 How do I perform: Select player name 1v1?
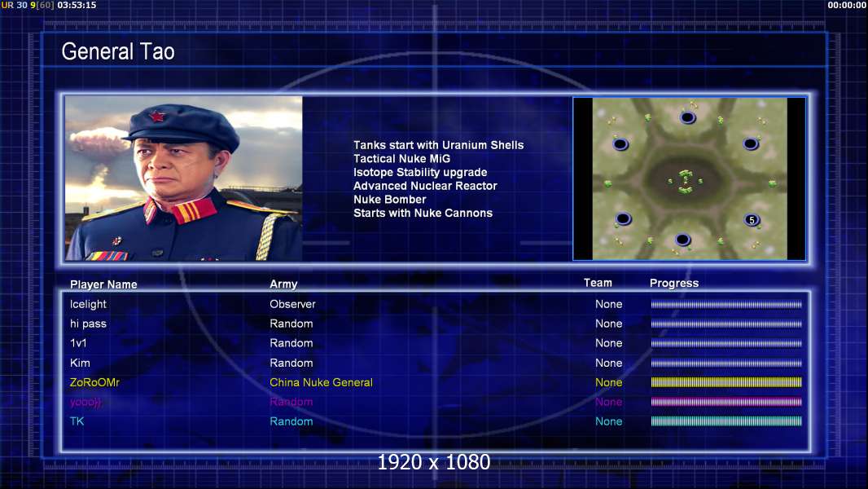(x=78, y=343)
